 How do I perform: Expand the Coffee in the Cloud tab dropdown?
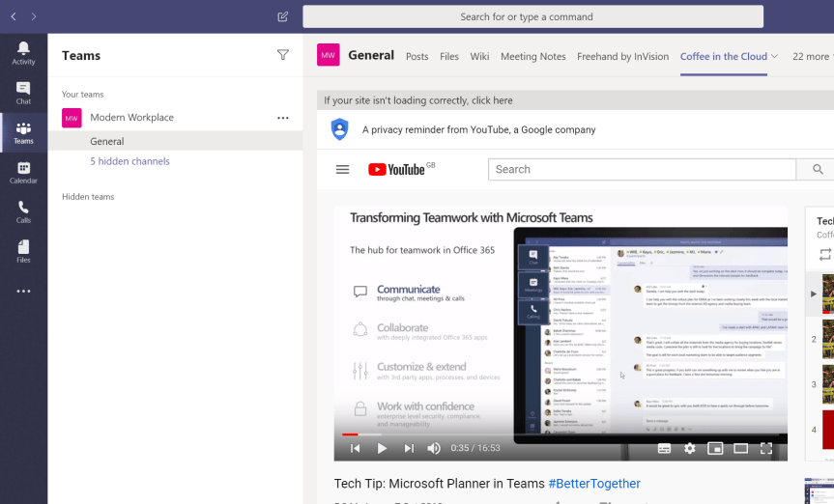click(774, 56)
